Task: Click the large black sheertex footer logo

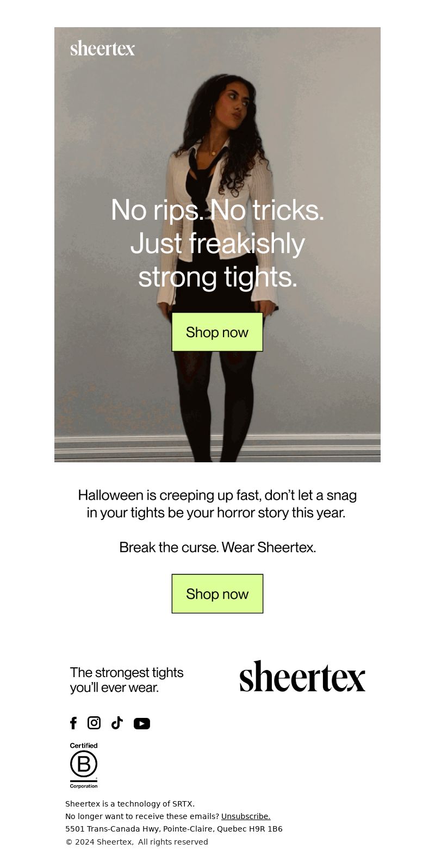Action: (x=302, y=677)
